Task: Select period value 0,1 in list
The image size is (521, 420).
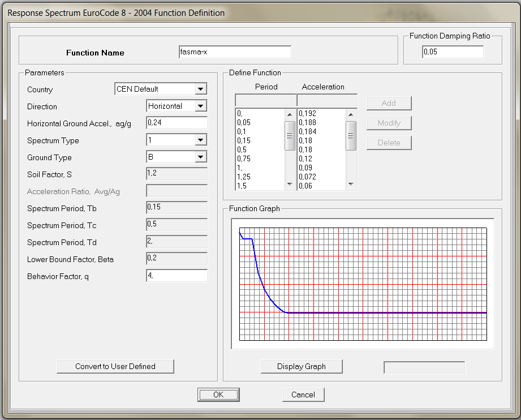Action: tap(242, 132)
